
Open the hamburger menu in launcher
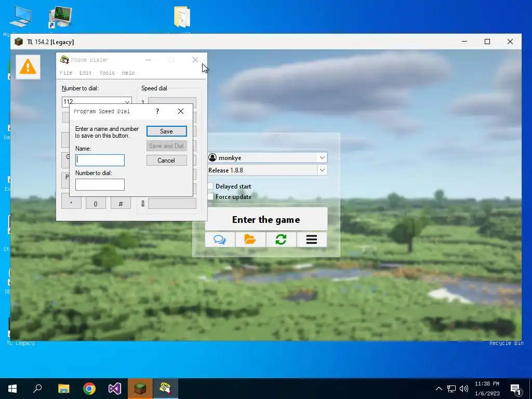[312, 240]
